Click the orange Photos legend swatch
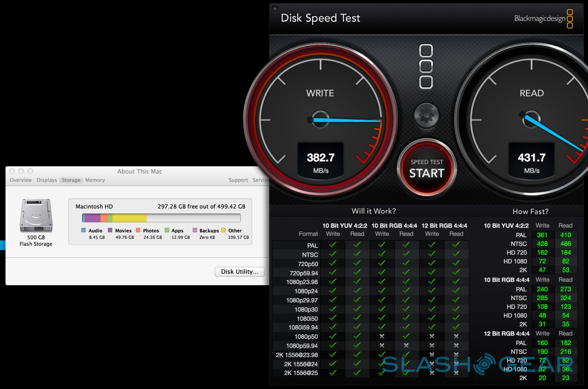 click(x=138, y=230)
